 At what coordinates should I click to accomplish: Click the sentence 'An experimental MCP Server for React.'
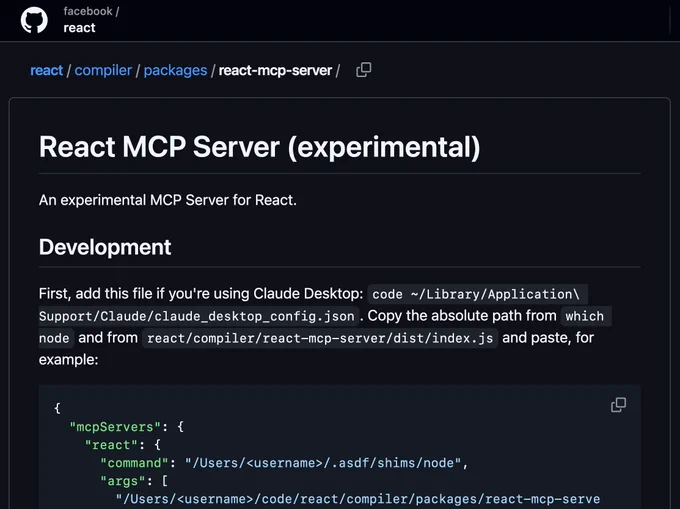tap(168, 200)
